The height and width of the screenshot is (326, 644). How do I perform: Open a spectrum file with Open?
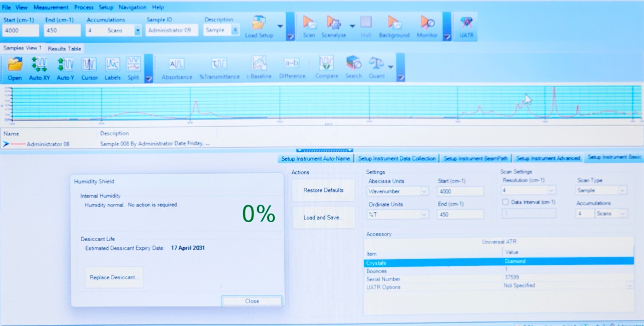(15, 68)
